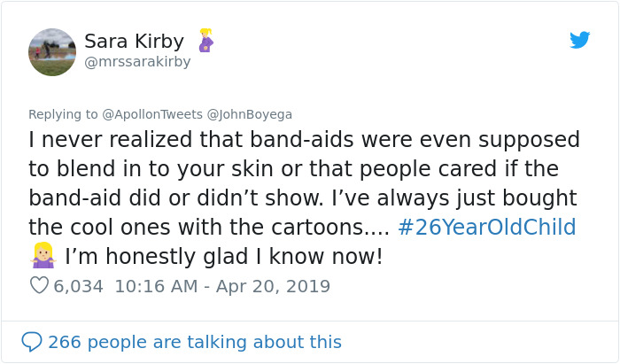
Task: Click the pregnant woman emoji beside the name
Action: click(205, 41)
